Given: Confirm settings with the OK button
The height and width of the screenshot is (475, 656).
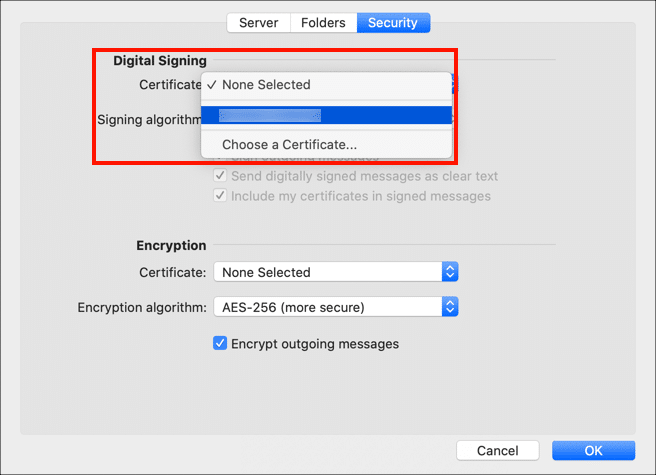Looking at the screenshot, I should click(593, 450).
